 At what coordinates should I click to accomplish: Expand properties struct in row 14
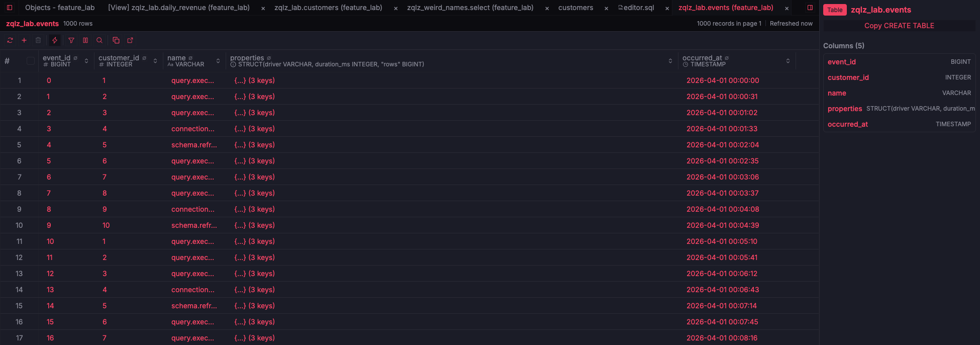(254, 290)
